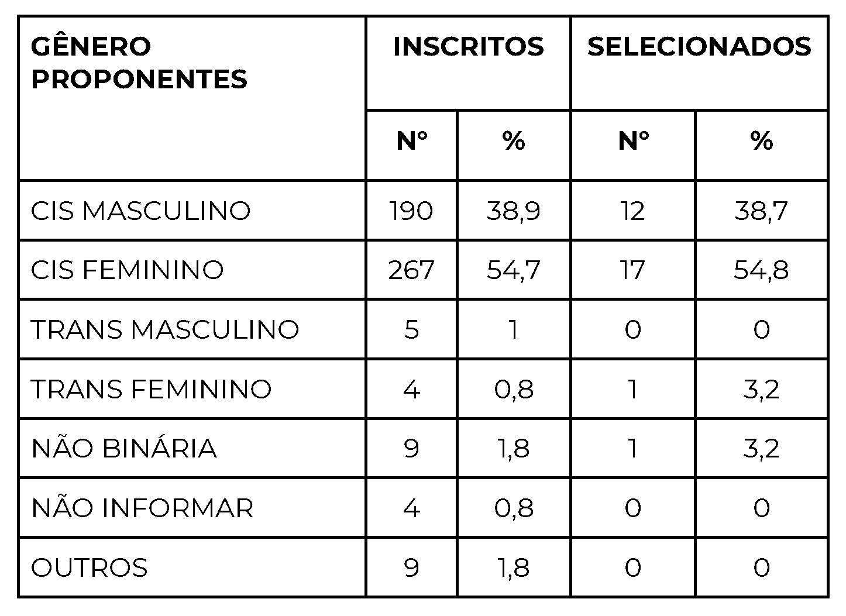Click the cell showing 17 selecionados

pyautogui.click(x=632, y=270)
